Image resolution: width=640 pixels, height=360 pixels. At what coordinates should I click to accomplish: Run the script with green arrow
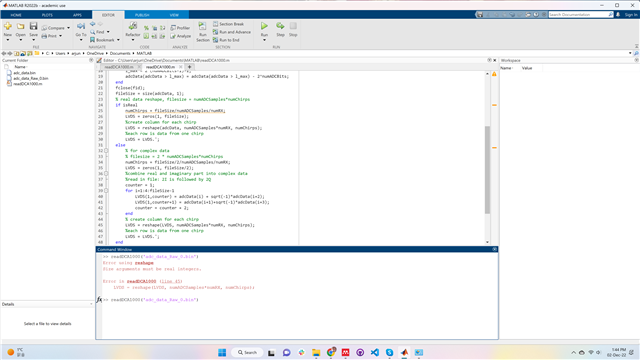pos(264,26)
